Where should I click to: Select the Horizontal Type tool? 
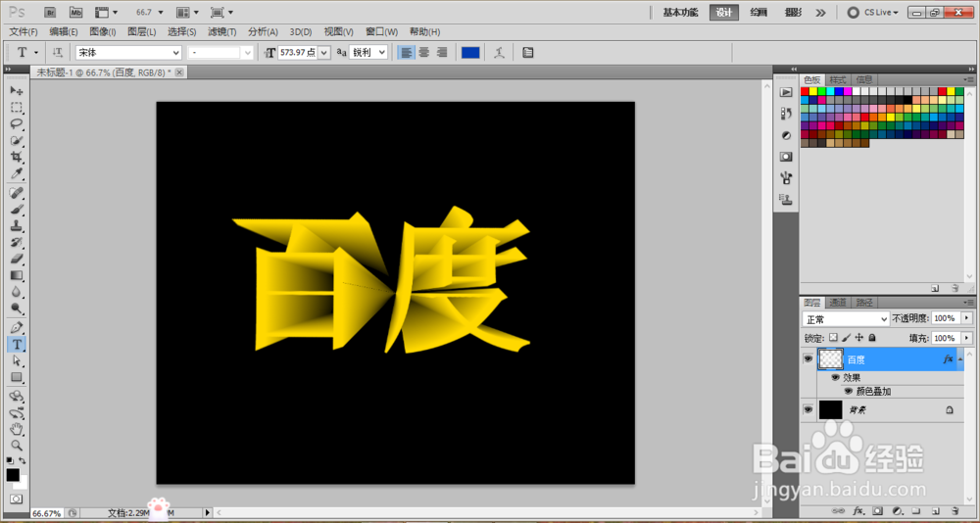pos(17,345)
